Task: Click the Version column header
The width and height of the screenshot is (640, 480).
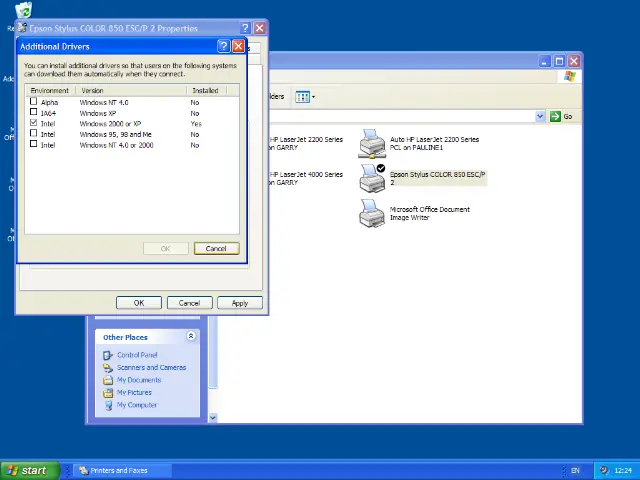Action: [x=131, y=90]
